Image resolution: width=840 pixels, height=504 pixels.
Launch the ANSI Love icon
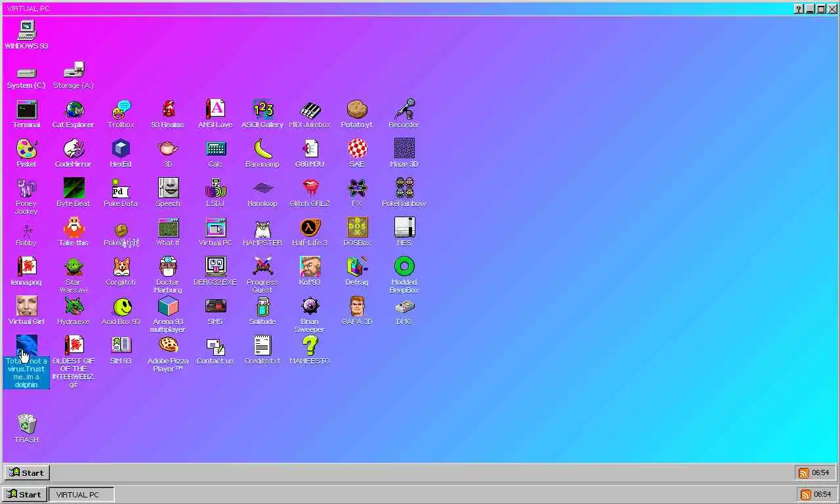(x=215, y=109)
